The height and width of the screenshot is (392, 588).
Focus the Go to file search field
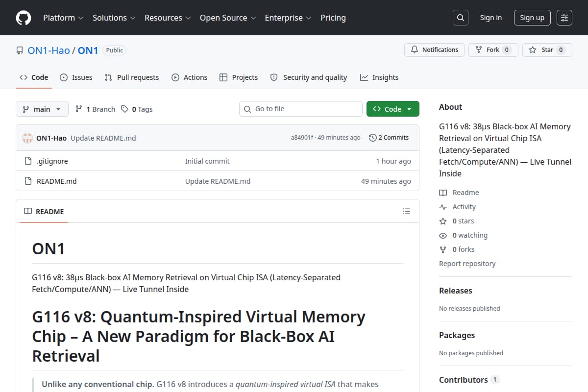(x=300, y=109)
